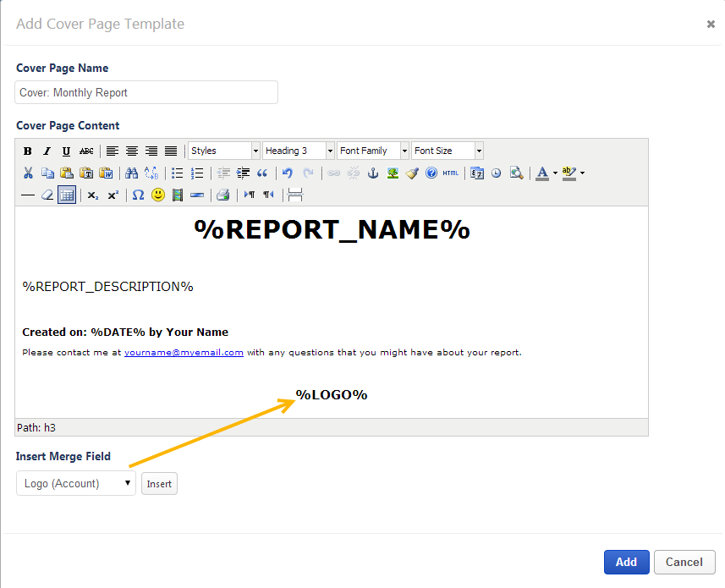
Task: Click the Print icon in the toolbar
Action: tap(222, 195)
